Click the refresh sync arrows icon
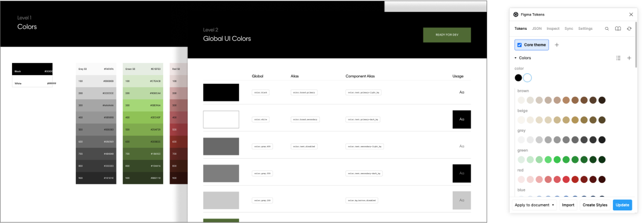This screenshot has width=644, height=223. pos(629,29)
